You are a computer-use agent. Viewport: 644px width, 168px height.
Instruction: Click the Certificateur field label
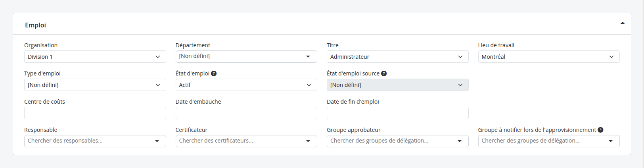coord(192,130)
